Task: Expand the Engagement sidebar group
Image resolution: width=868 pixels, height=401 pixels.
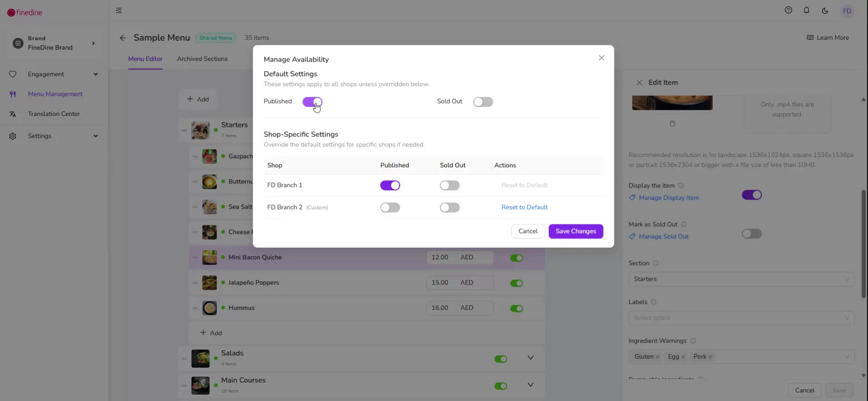Action: click(95, 74)
